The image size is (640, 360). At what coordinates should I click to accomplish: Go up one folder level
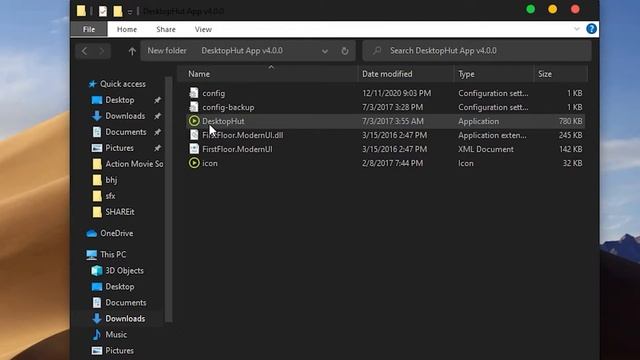pyautogui.click(x=132, y=51)
